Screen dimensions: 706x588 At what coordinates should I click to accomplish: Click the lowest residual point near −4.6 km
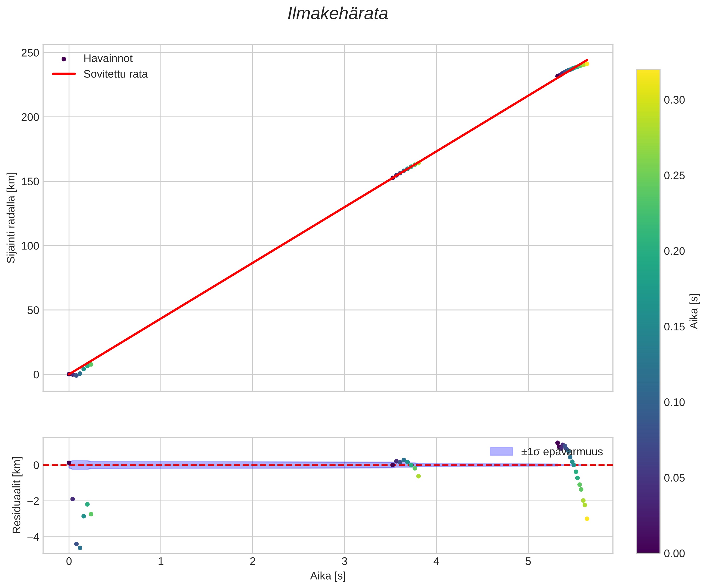(80, 548)
